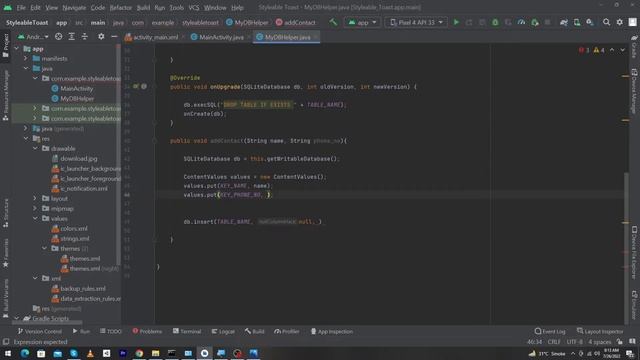Viewport: 640px width, 360px height.
Task: Open the Windows Start menu
Action: click(8, 353)
